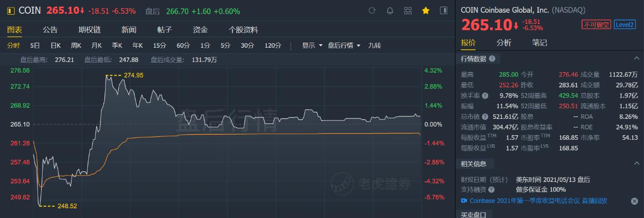Image resolution: width=644 pixels, height=218 pixels.
Task: Open Coinbase 2021年第一季度收益电话会议 直播回放 link
Action: coord(539,201)
